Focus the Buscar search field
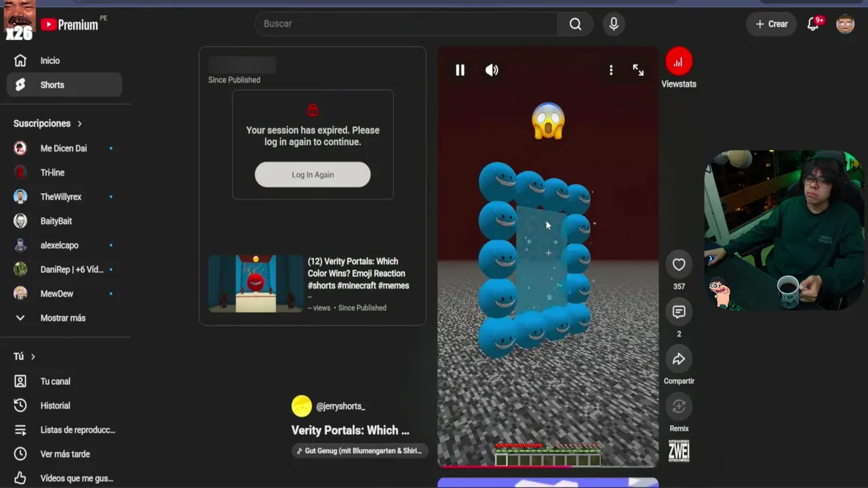This screenshot has width=868, height=488. tap(407, 24)
